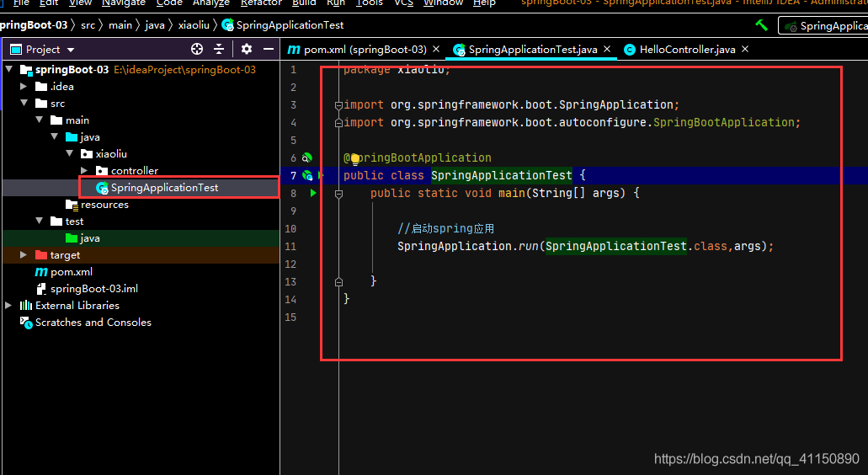Screen dimensions: 868x475
Task: Switch to HelloController.java tab
Action: pos(688,50)
